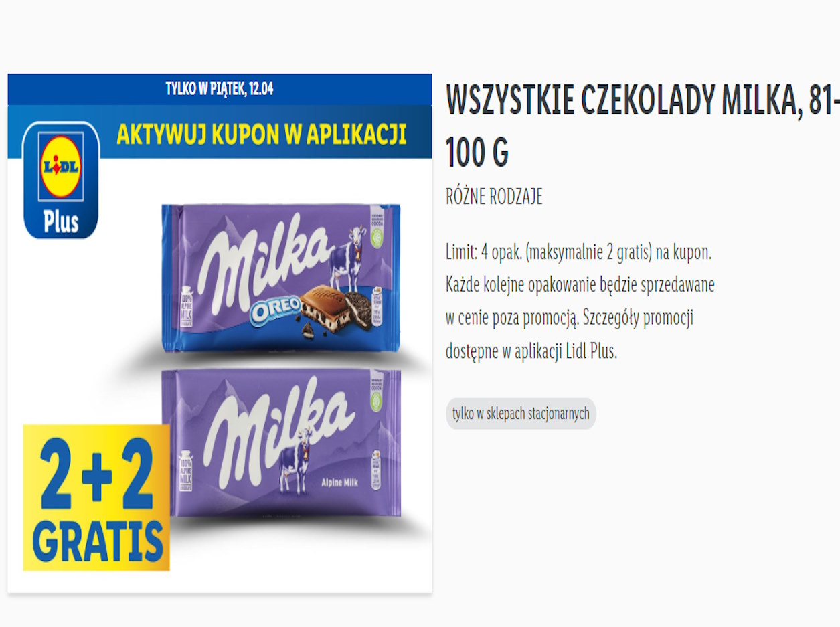The height and width of the screenshot is (627, 840).
Task: Click the 'TYLKO W PIĄTEK, 12.04' date strip
Action: pos(220,89)
